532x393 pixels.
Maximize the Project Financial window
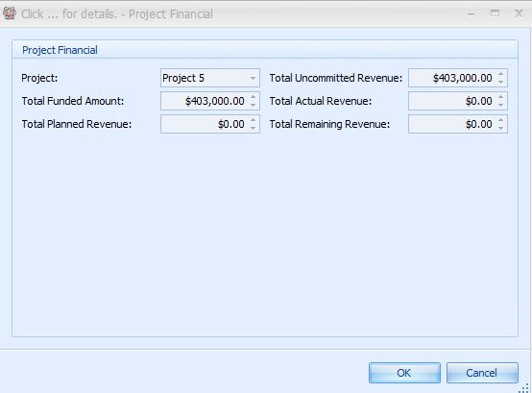pos(495,13)
